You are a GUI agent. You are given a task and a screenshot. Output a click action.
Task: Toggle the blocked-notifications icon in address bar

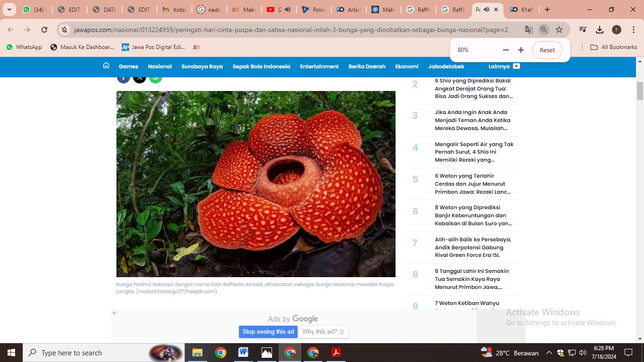coord(64,29)
